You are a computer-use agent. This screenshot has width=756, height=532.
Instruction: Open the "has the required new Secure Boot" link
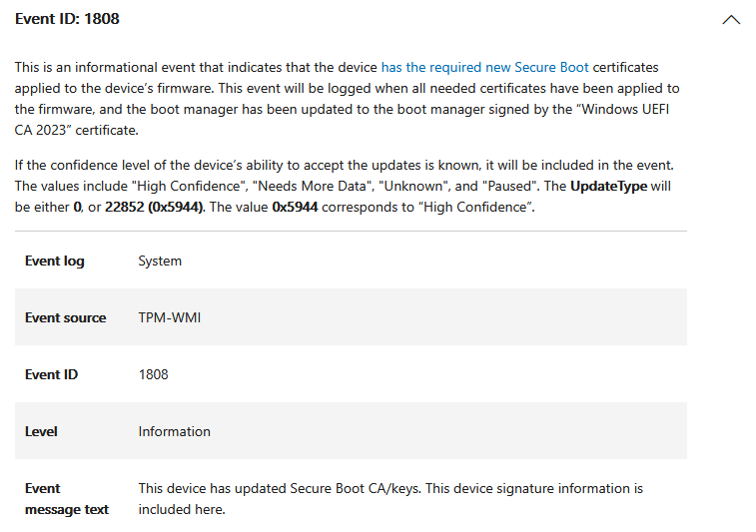[484, 67]
